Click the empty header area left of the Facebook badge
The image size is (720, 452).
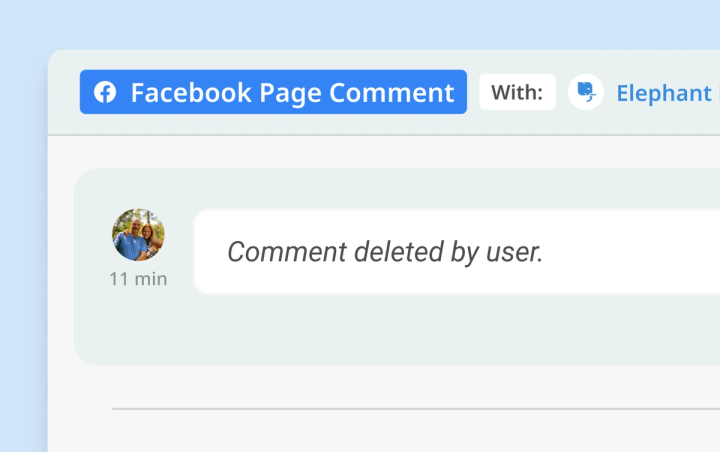coord(64,93)
